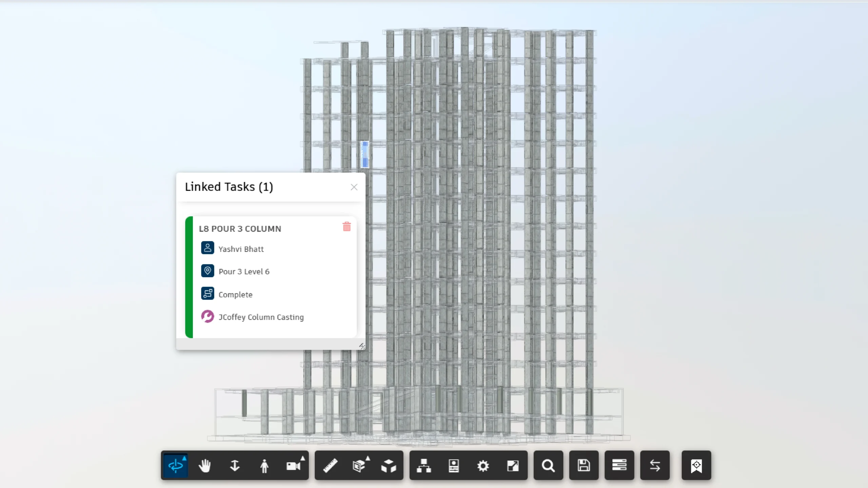Screen dimensions: 868x488
Task: Delete the L8 POUR 3 COLUMN link
Action: point(347,227)
